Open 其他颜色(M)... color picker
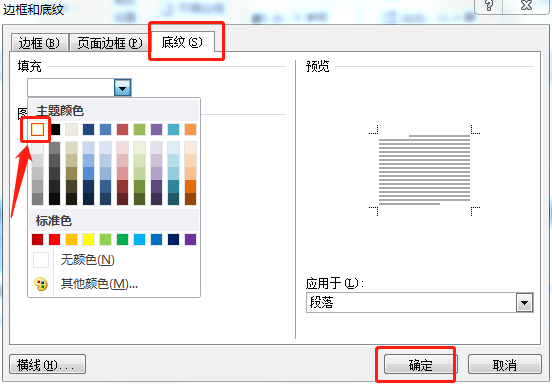Screen dimensions: 552x384 [99, 284]
